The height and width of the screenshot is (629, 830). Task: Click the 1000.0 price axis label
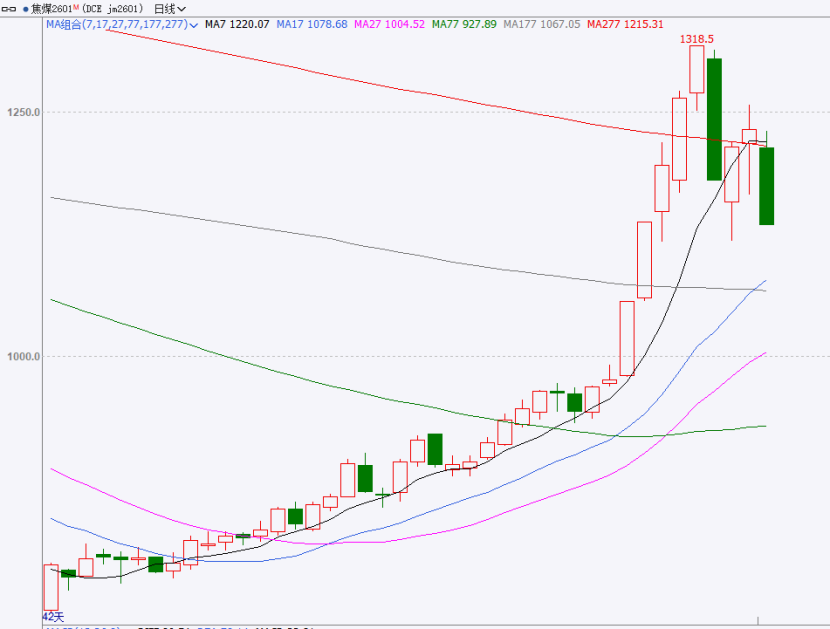point(24,356)
